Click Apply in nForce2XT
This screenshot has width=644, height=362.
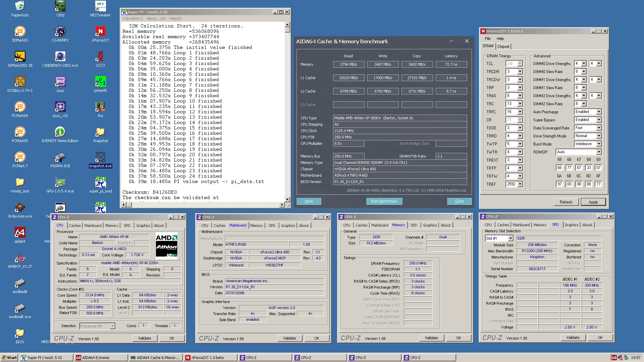[x=593, y=202]
